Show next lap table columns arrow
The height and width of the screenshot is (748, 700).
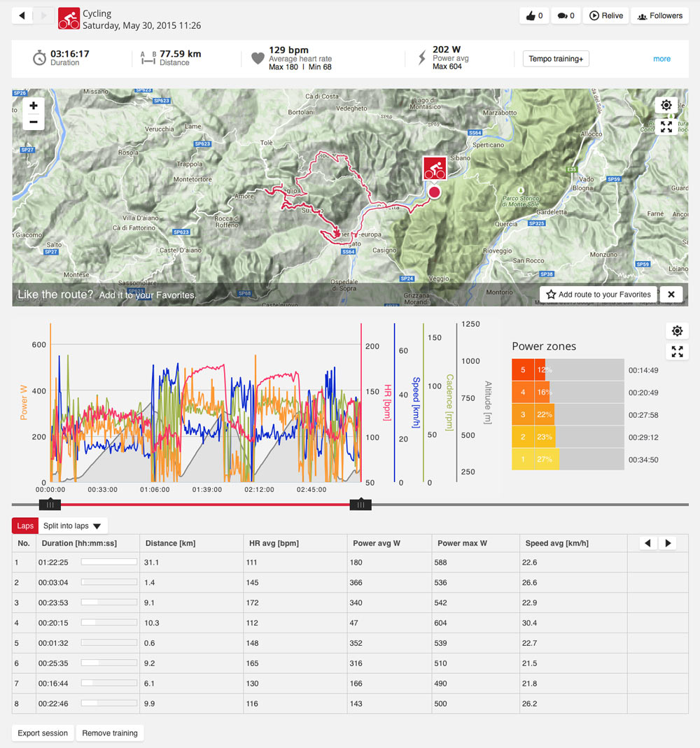point(668,543)
